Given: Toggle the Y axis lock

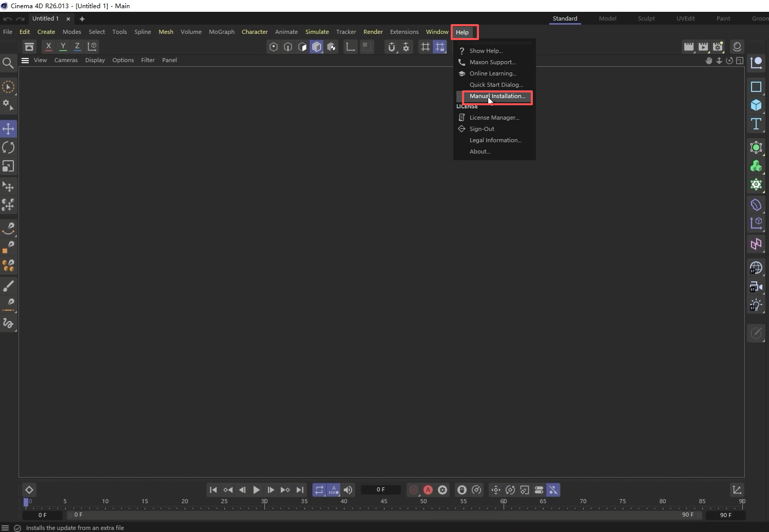Looking at the screenshot, I should pos(63,46).
